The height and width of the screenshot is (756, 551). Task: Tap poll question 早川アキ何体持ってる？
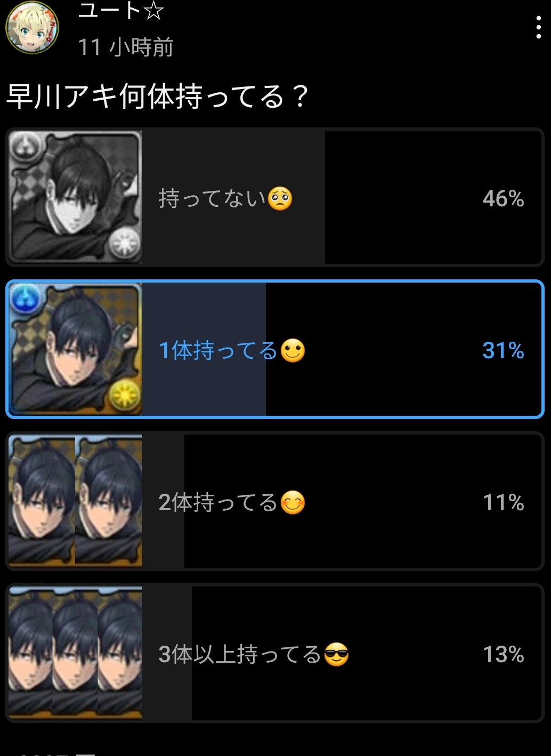pyautogui.click(x=158, y=96)
